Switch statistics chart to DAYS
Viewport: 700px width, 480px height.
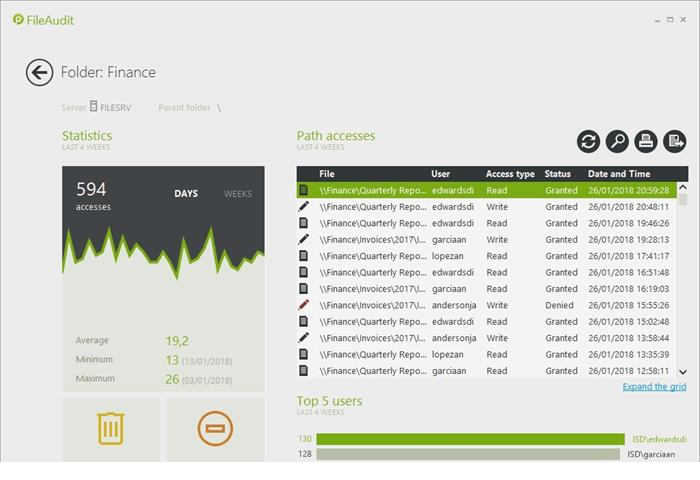(186, 194)
